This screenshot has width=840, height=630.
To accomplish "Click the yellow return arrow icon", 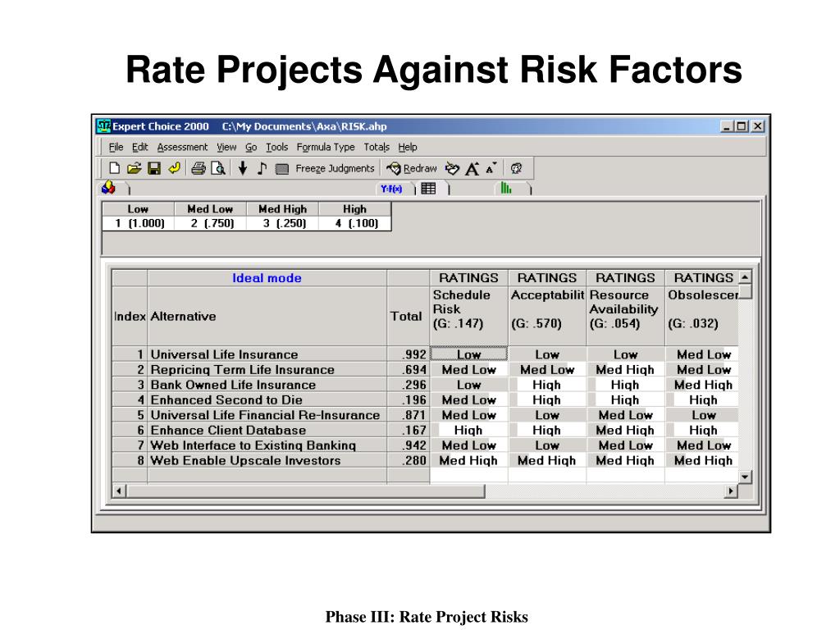I will pyautogui.click(x=174, y=168).
